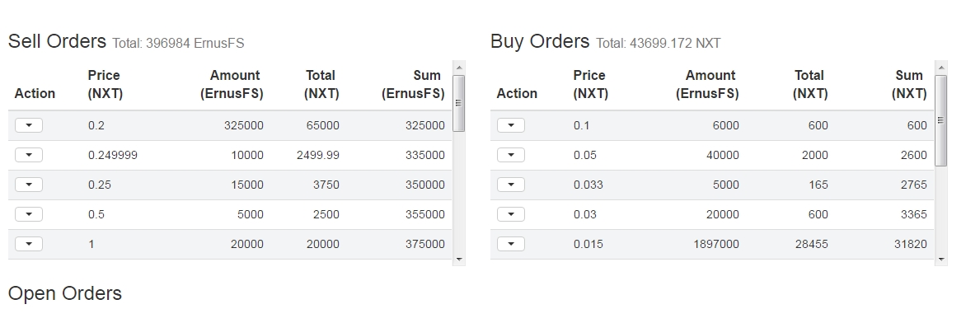The image size is (980, 323).
Task: Click Buy Orders scrollbar up arrow
Action: point(941,68)
